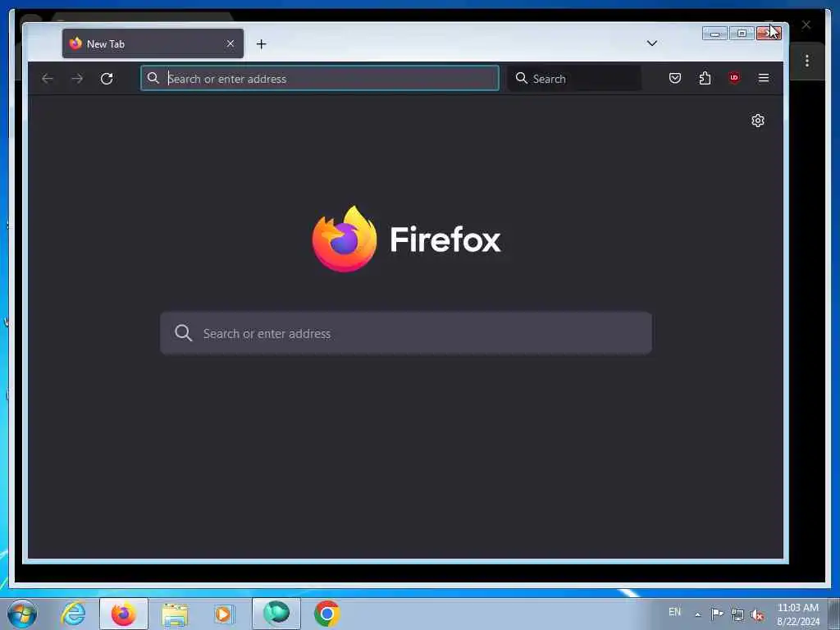Show hidden tray icons arrow
This screenshot has height=630, width=840.
click(x=697, y=614)
